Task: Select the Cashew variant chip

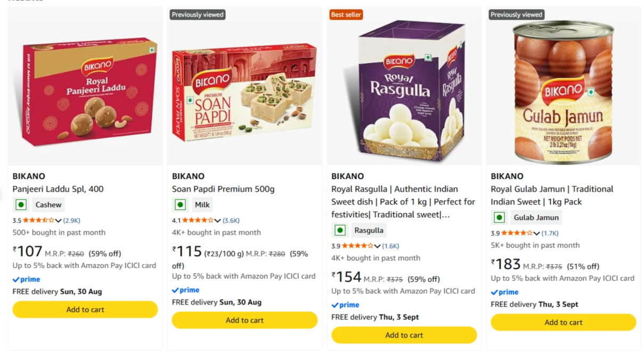Action: (48, 204)
